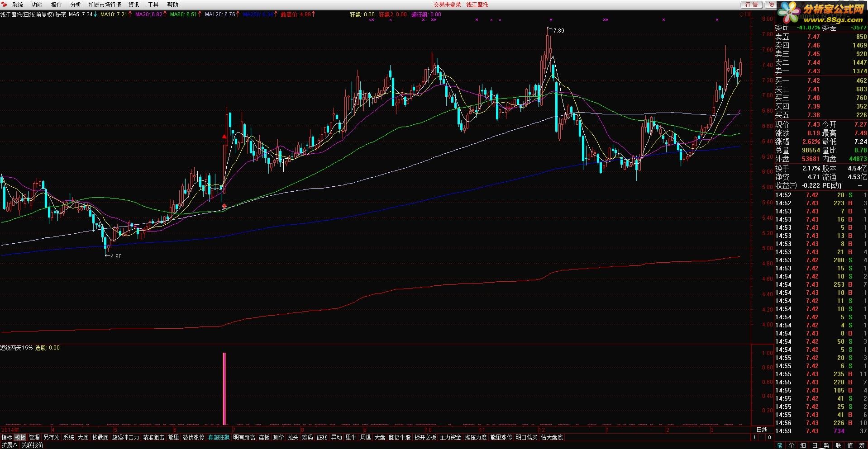Image resolution: width=868 pixels, height=449 pixels.
Task: Select the 筹码 indicator tab
Action: (308, 437)
